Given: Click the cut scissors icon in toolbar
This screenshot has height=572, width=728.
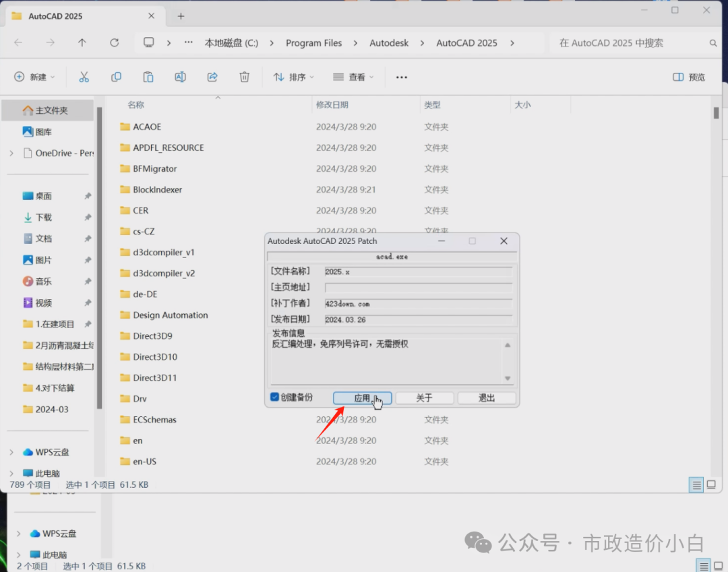Looking at the screenshot, I should point(84,77).
